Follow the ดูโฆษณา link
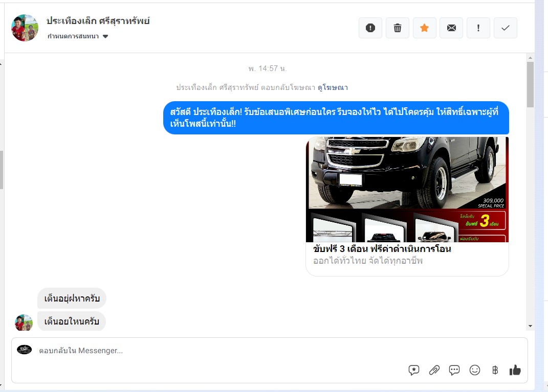The height and width of the screenshot is (392, 548). [x=333, y=87]
